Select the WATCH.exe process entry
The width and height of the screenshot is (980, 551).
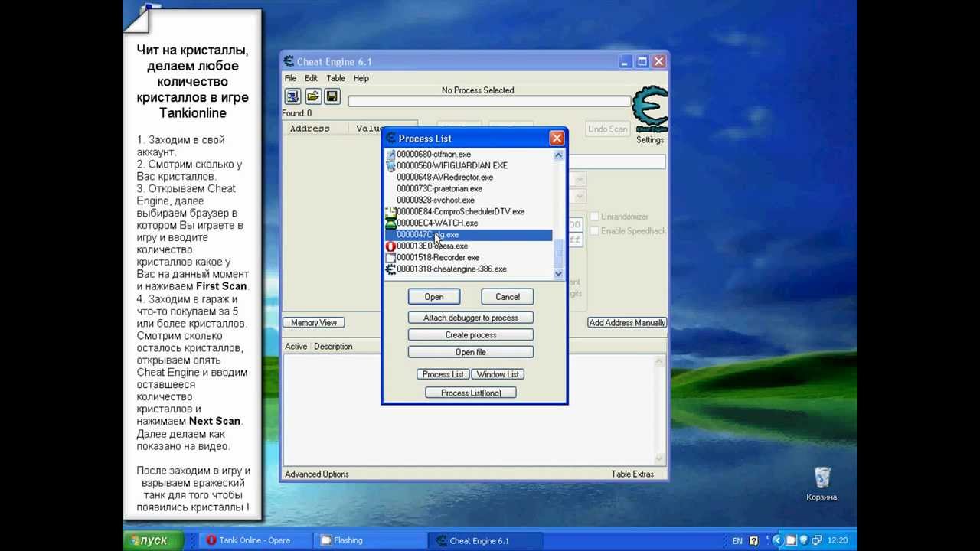(468, 223)
